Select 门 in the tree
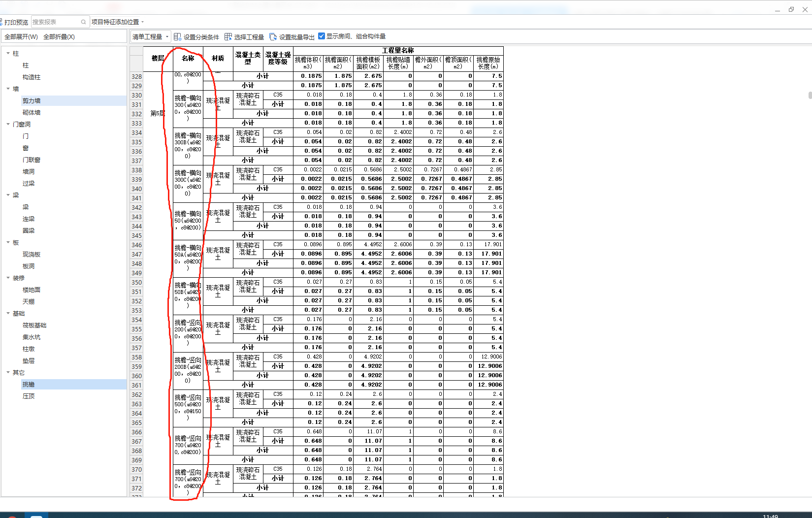The image size is (812, 518). pos(26,136)
